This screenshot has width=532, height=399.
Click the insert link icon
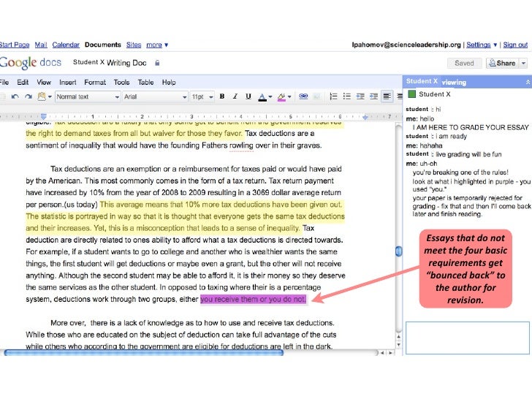tap(303, 96)
